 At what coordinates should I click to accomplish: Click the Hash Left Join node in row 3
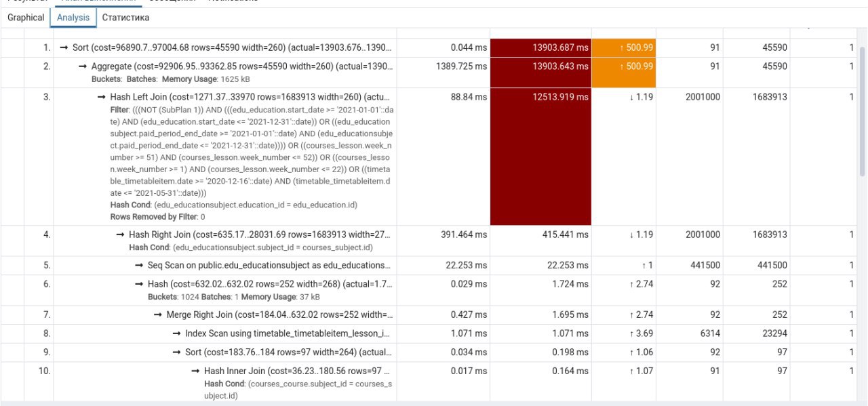tap(250, 97)
